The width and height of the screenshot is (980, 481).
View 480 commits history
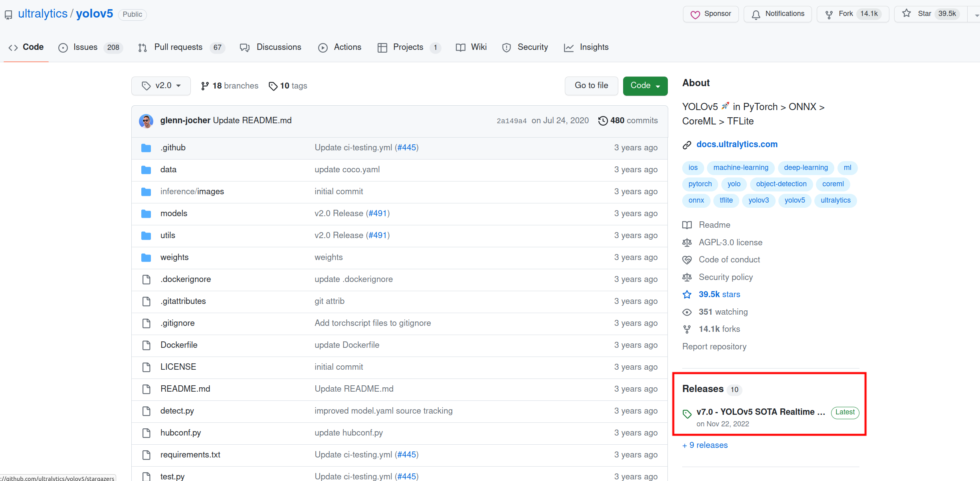click(628, 121)
